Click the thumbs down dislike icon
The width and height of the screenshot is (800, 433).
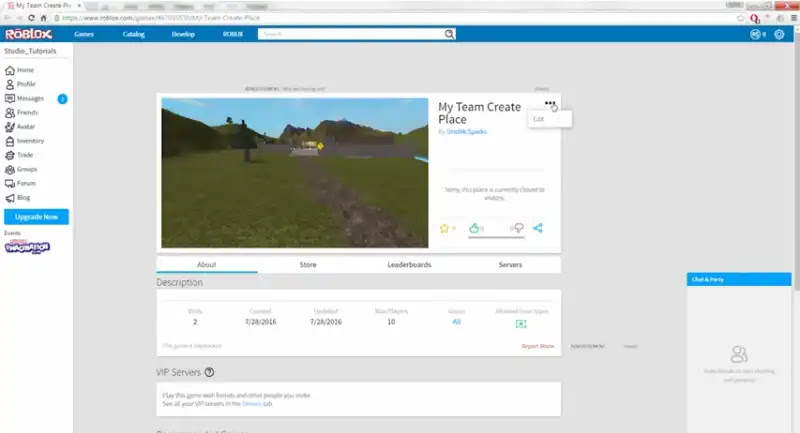tap(518, 228)
